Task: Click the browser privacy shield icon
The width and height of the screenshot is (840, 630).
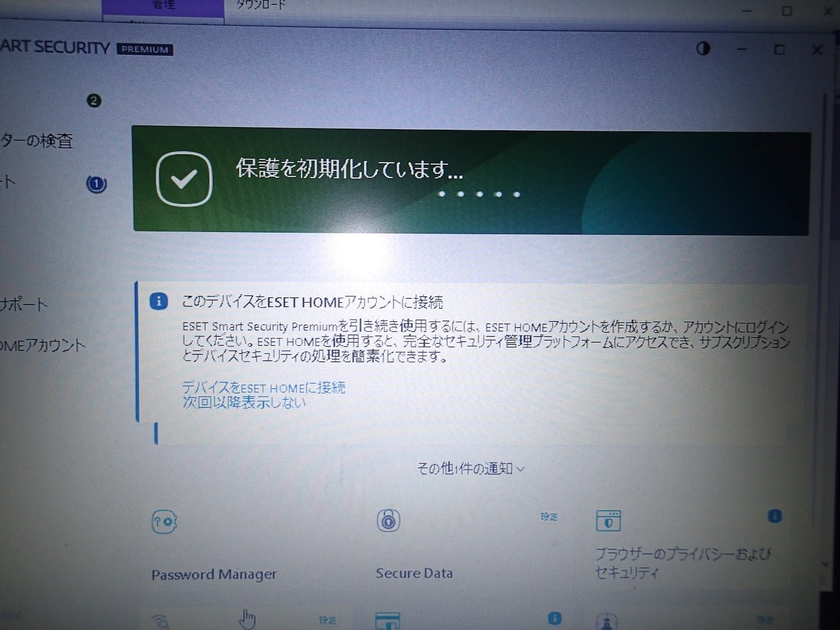Action: pos(608,520)
